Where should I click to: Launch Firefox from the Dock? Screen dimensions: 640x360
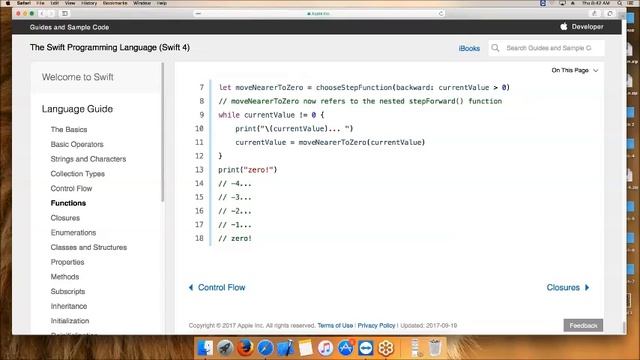tap(245, 348)
